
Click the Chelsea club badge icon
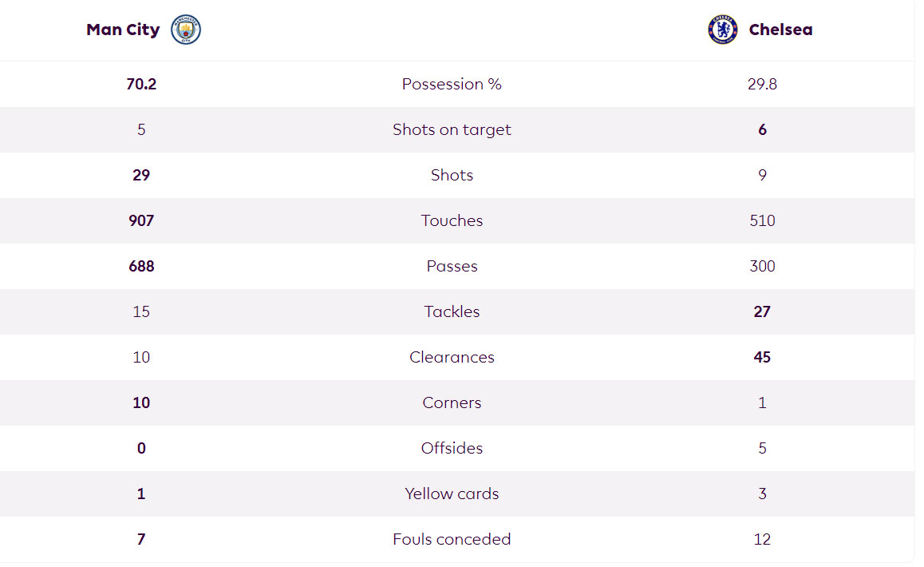[722, 30]
